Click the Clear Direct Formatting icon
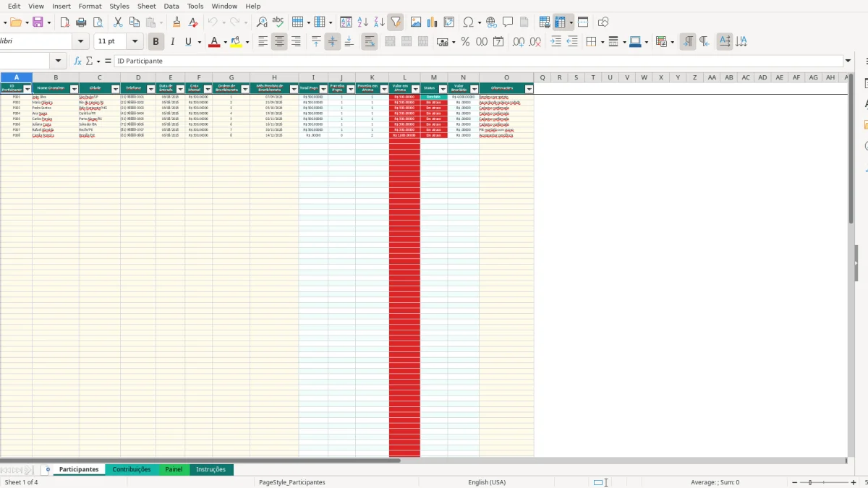This screenshot has width=868, height=488. pos(193,22)
